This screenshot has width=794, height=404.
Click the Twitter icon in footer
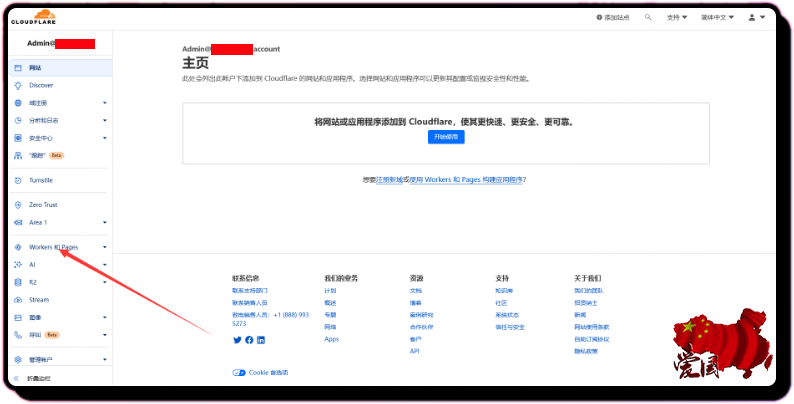coord(237,340)
